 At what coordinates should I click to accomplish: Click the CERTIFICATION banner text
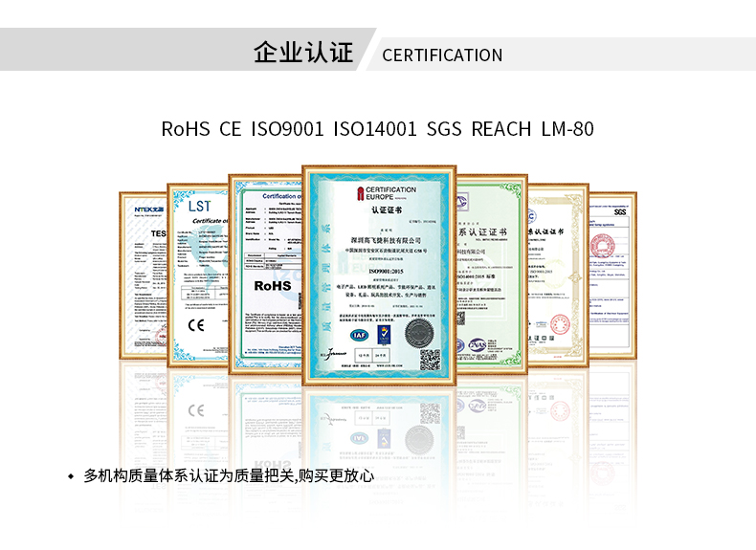click(442, 55)
